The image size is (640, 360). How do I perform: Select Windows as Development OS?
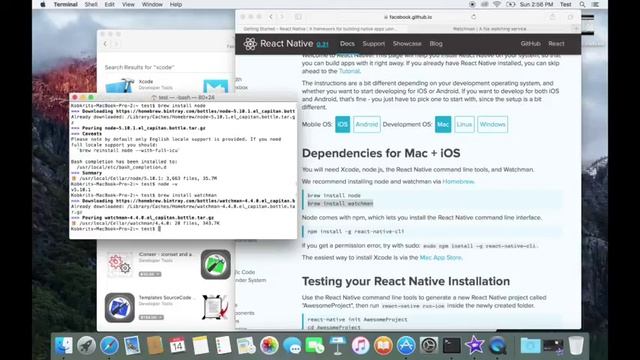tap(492, 124)
